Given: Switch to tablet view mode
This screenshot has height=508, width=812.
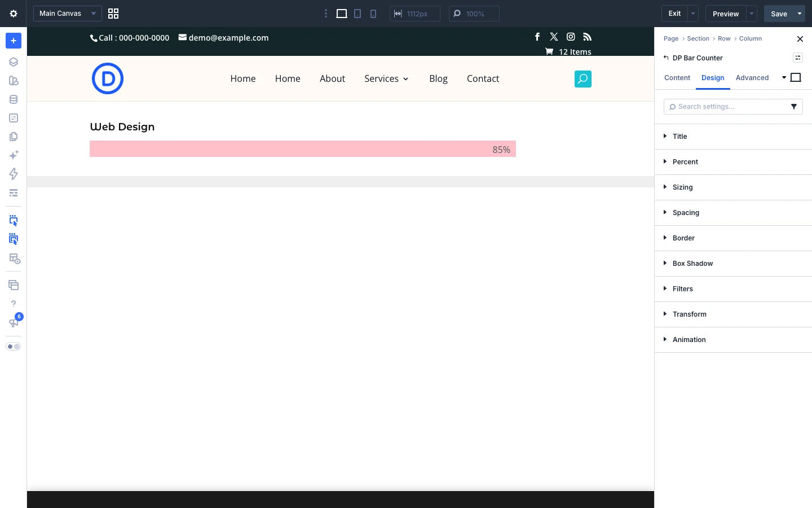Looking at the screenshot, I should pyautogui.click(x=358, y=14).
